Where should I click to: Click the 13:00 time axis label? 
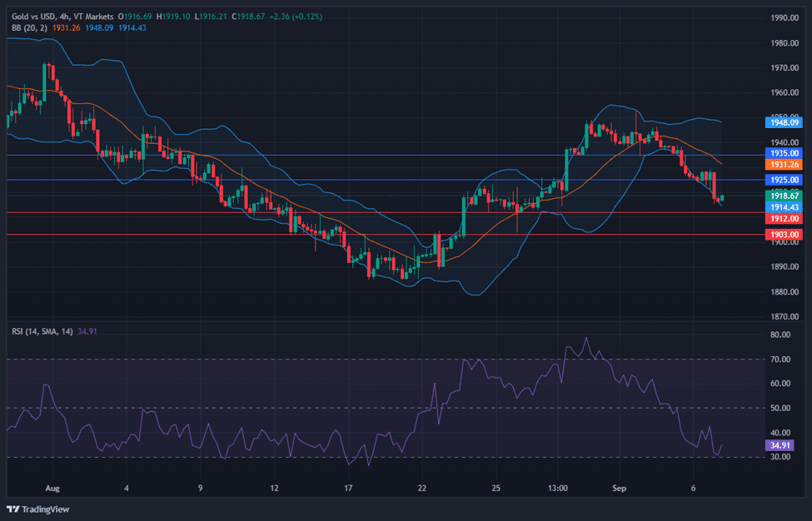point(558,488)
